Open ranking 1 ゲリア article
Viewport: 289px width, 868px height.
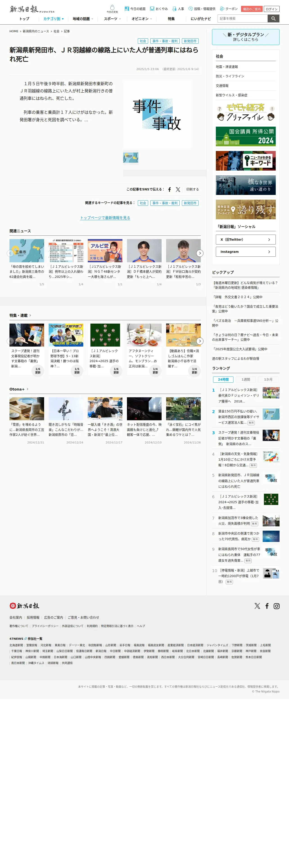pos(246,395)
